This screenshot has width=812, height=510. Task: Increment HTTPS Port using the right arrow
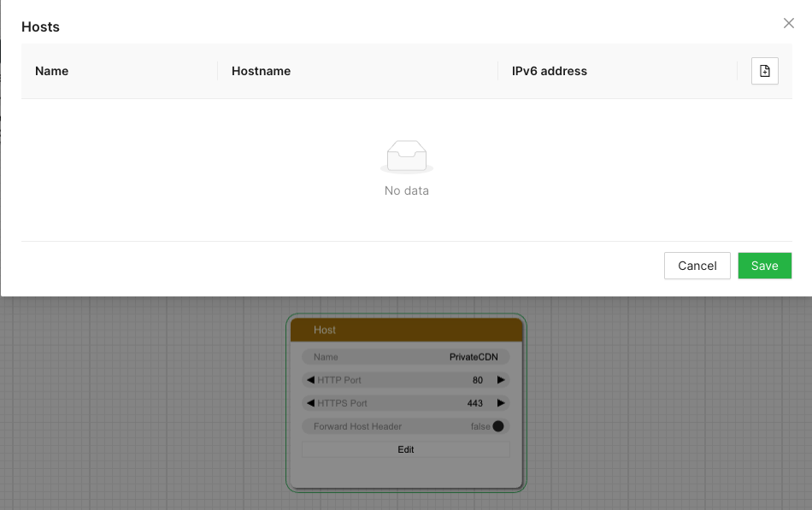[x=501, y=403]
